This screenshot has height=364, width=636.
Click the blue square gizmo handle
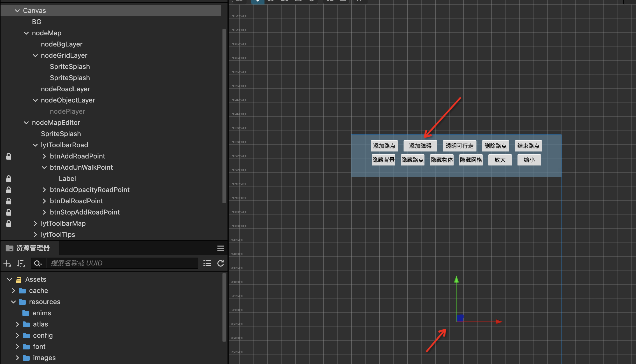pos(460,318)
